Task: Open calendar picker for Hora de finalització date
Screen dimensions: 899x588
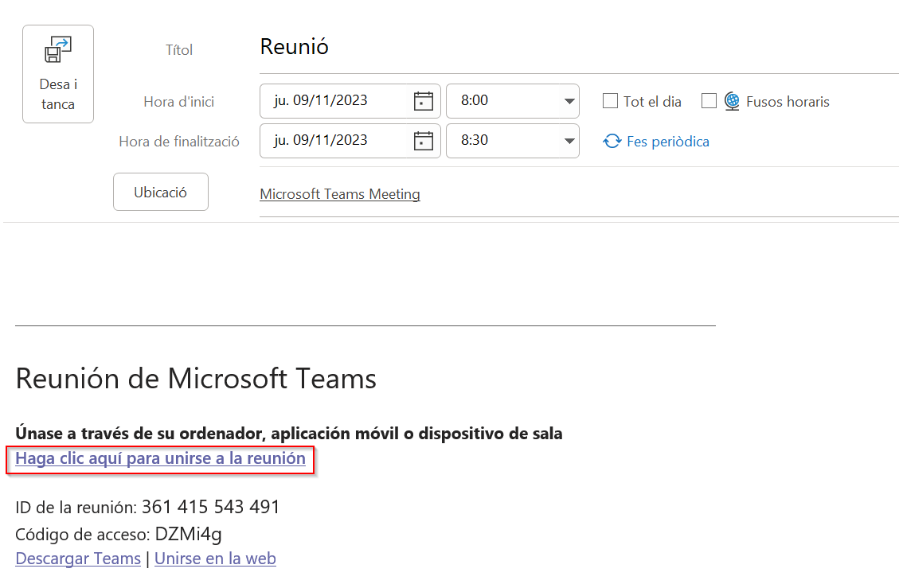Action: pyautogui.click(x=423, y=141)
